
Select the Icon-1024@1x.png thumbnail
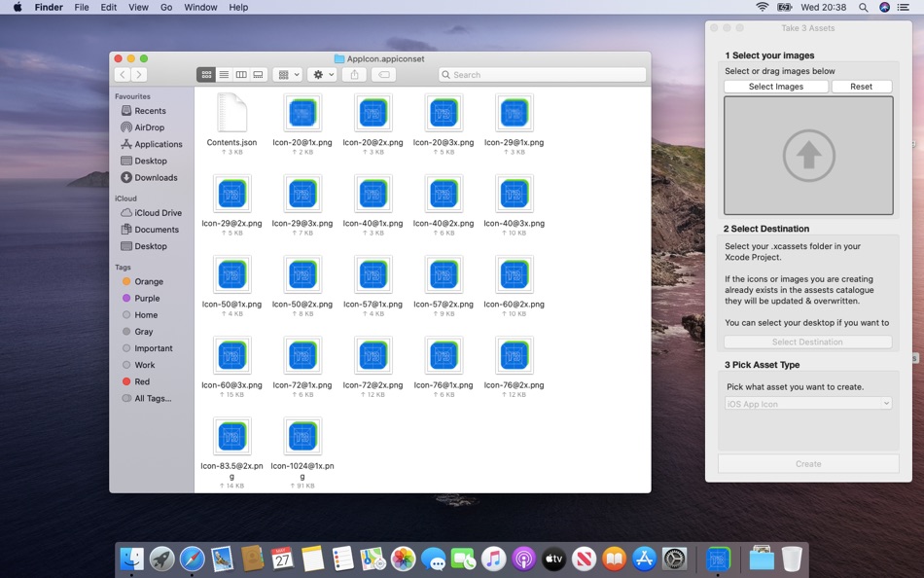(x=302, y=437)
